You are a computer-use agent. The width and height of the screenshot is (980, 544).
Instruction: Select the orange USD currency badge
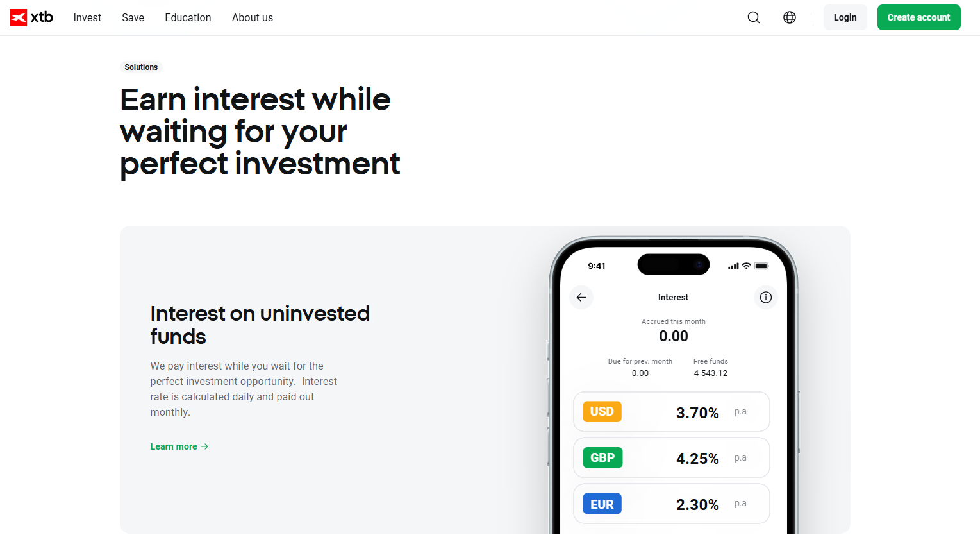point(602,412)
